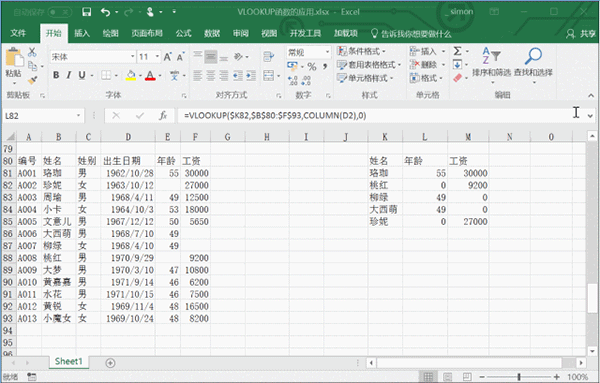Click the Save icon in title bar
600x383 pixels.
(87, 12)
